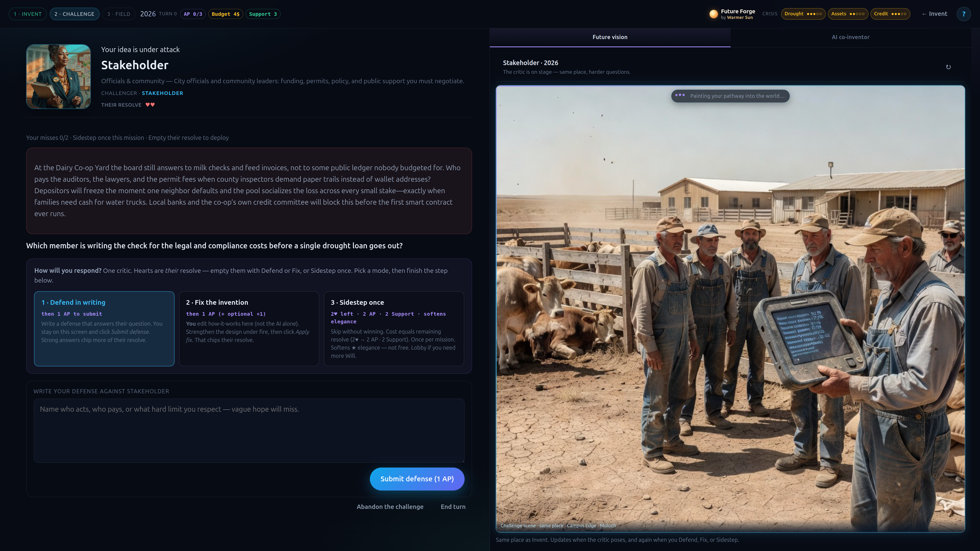Click the Stakeholder portrait image

pyautogui.click(x=58, y=76)
